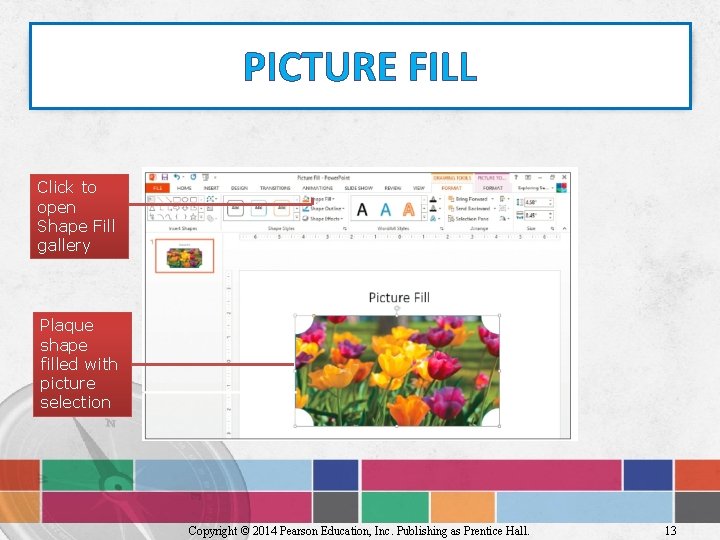720x540 pixels.
Task: Select the tulip-filled plaque shape
Action: [397, 371]
